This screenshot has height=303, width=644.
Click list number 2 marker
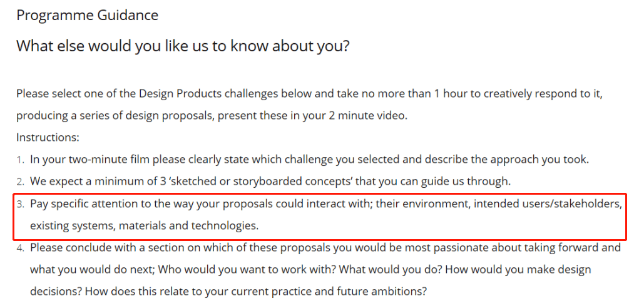[21, 182]
